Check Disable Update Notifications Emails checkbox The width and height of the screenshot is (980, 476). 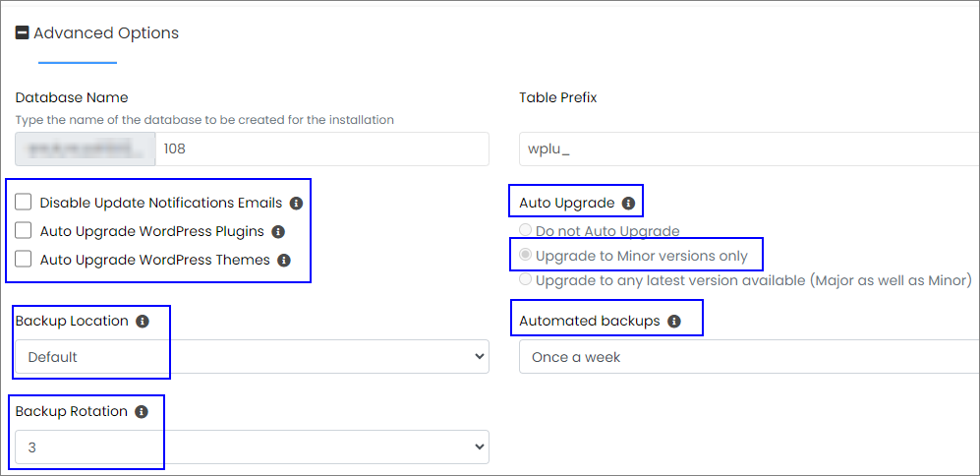pos(24,202)
